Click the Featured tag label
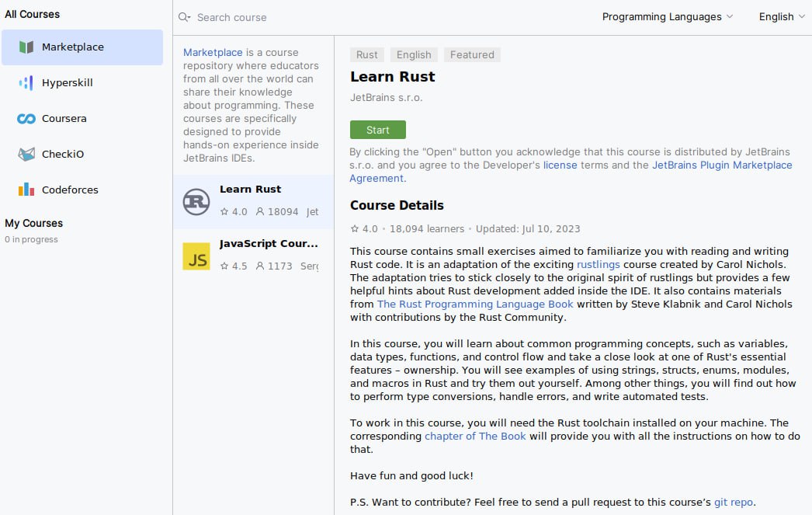The width and height of the screenshot is (812, 515). pos(472,54)
